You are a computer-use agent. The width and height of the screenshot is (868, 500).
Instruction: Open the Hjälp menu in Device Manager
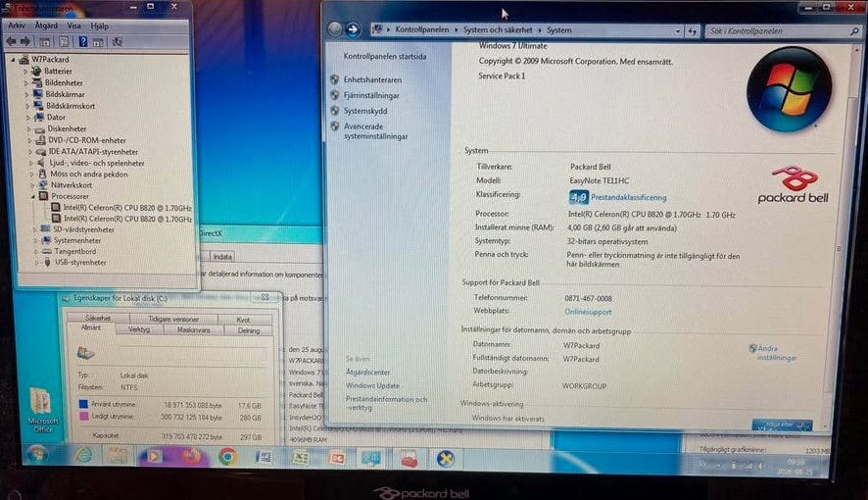tap(100, 25)
